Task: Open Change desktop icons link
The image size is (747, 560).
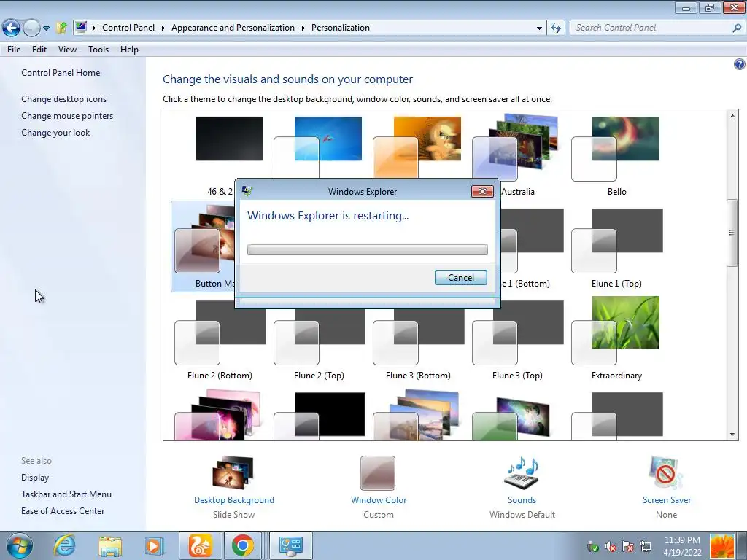Action: click(64, 99)
